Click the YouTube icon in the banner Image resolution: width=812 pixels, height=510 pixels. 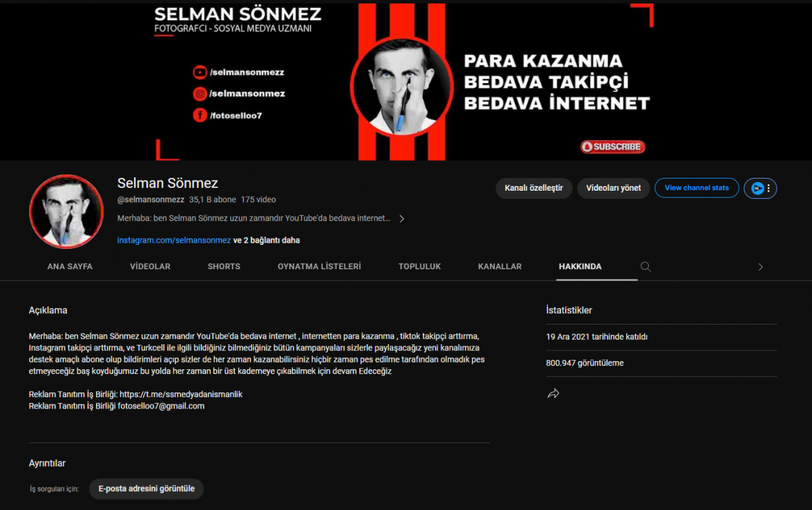(x=200, y=72)
